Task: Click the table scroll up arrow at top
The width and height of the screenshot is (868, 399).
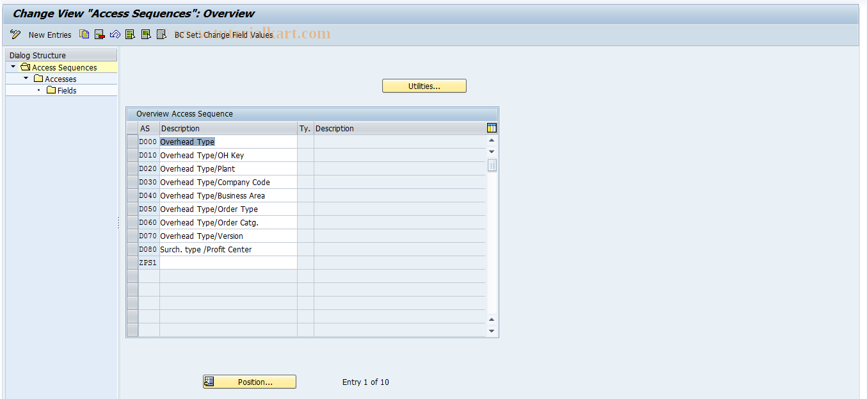Action: (x=492, y=140)
